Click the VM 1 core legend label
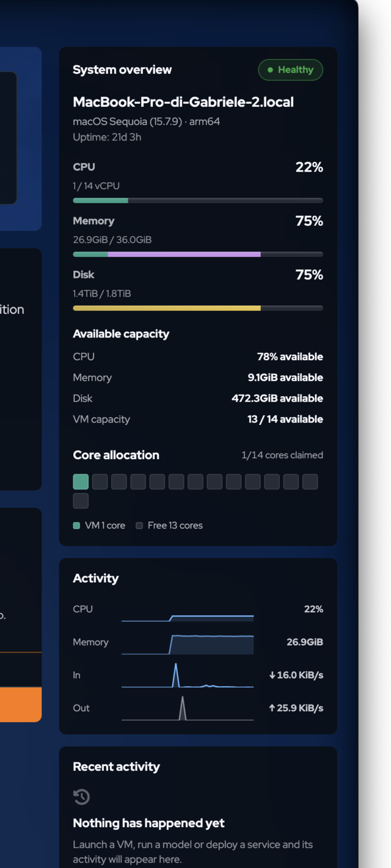 tap(105, 526)
